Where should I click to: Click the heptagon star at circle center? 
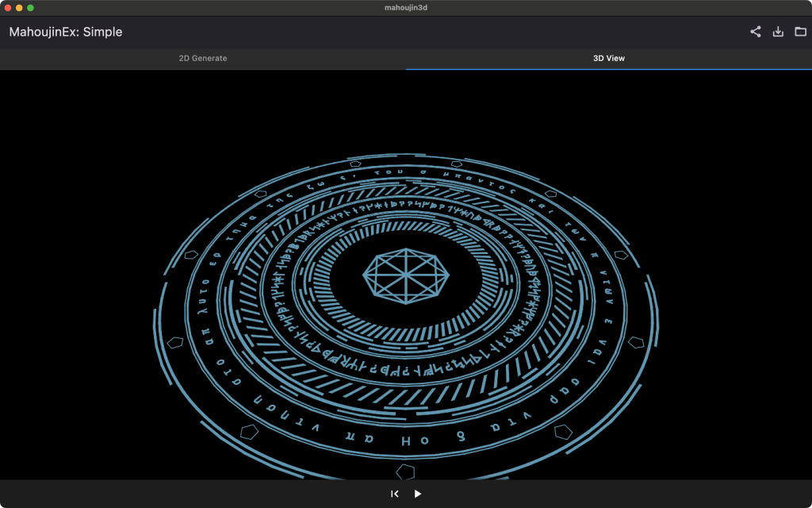coord(406,275)
